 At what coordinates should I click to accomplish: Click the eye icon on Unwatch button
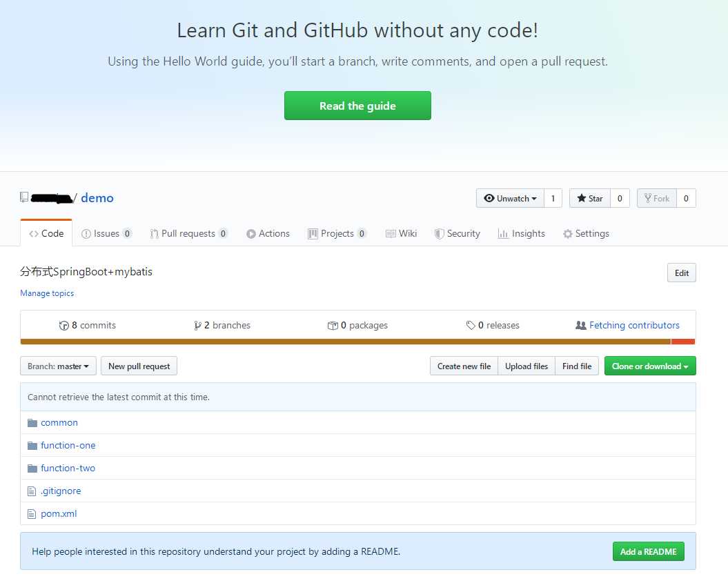click(x=489, y=198)
